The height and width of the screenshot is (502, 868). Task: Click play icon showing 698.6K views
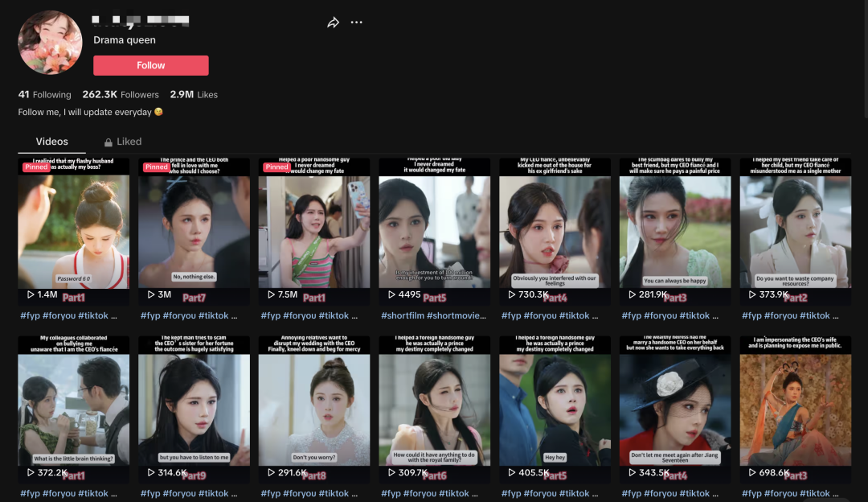[x=752, y=473]
